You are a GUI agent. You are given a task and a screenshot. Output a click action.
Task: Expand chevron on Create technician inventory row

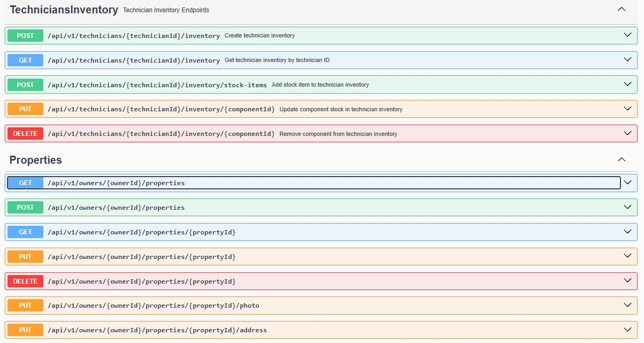[x=628, y=35]
